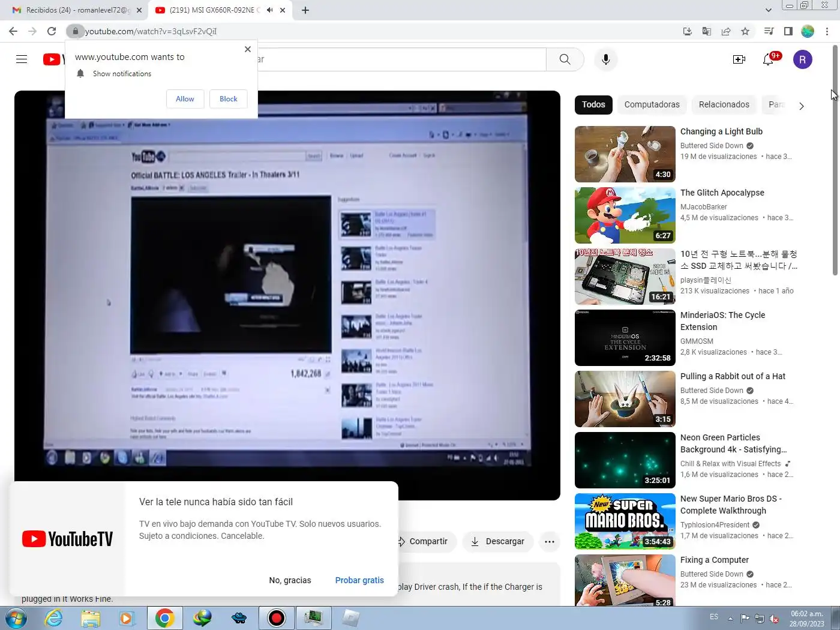Viewport: 840px width, 630px height.
Task: Open New Super Mario Bros DS walkthrough title
Action: click(731, 505)
